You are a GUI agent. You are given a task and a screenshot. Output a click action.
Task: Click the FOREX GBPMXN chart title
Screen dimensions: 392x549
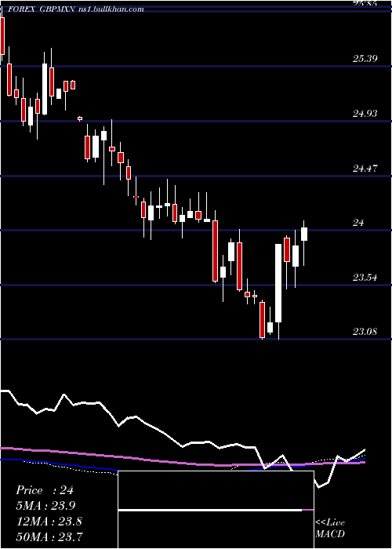pyautogui.click(x=76, y=9)
